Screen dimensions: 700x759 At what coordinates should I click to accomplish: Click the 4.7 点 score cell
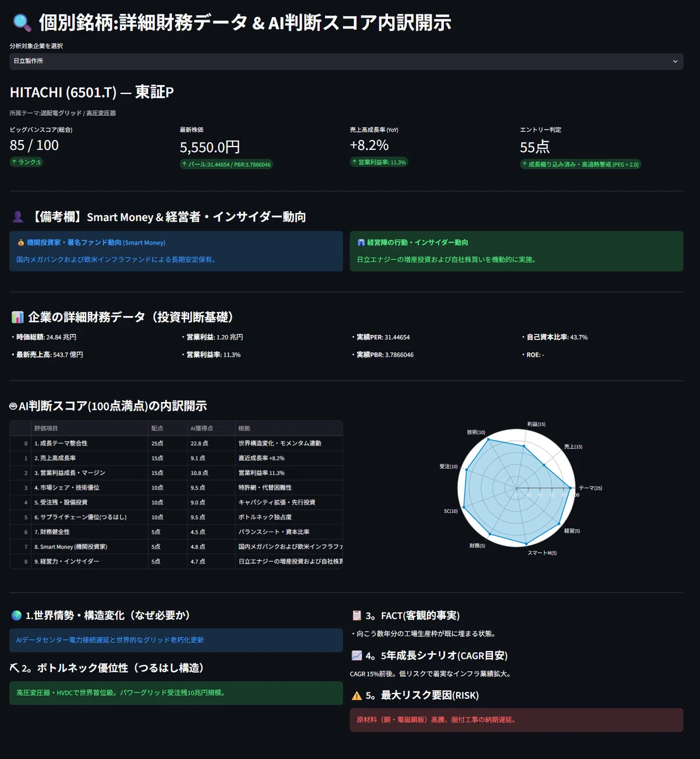tap(211, 561)
